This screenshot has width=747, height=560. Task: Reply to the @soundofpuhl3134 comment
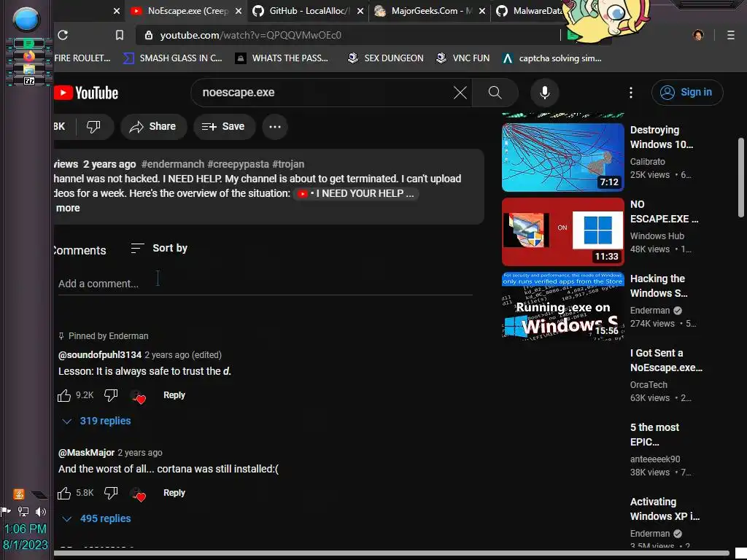pos(174,395)
